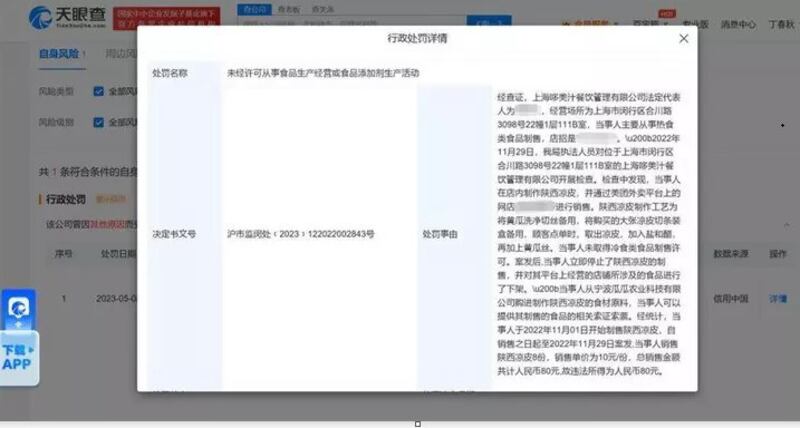The image size is (800, 428).
Task: Click the 行政处罚 section heading
Action: [x=66, y=199]
